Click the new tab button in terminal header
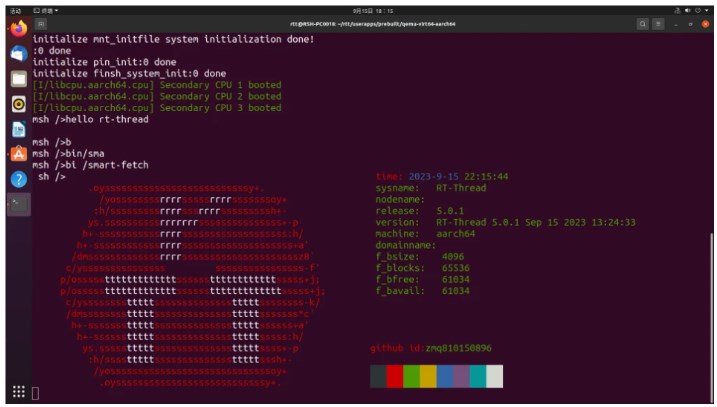The height and width of the screenshot is (407, 717). 41,24
